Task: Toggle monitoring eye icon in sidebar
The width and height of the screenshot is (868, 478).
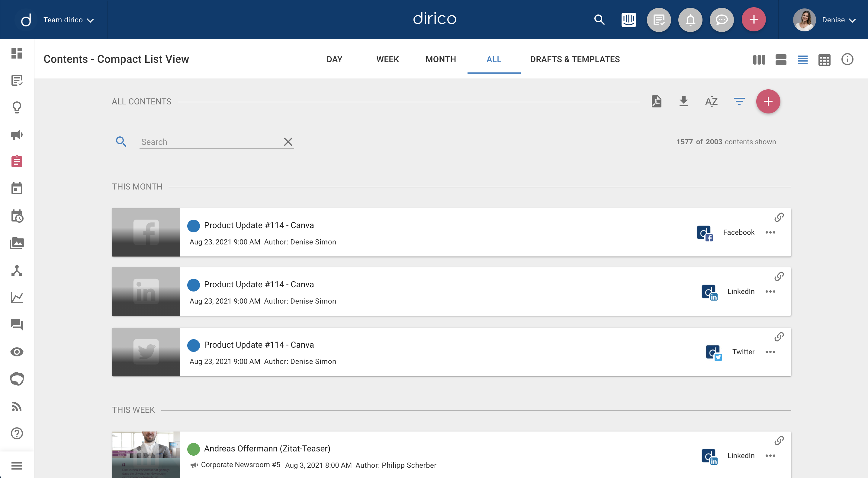Action: pyautogui.click(x=17, y=352)
